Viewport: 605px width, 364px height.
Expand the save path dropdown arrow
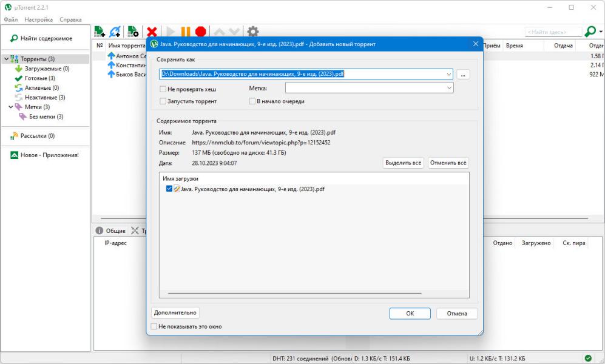click(x=449, y=74)
